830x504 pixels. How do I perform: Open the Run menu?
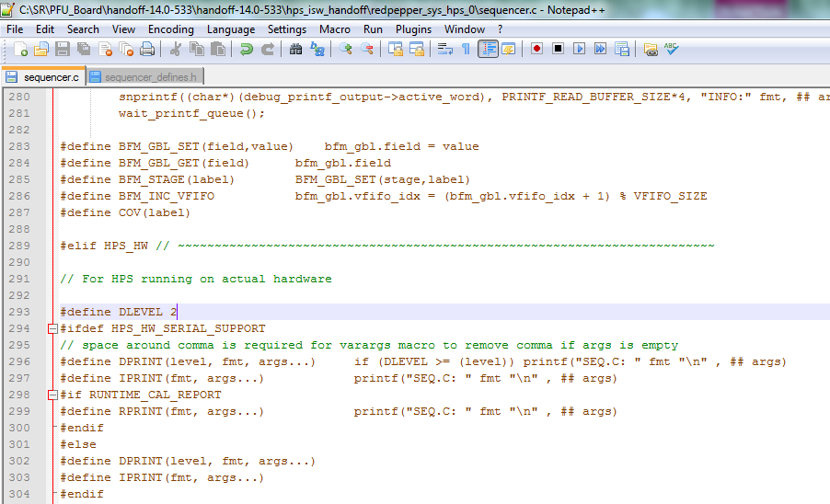(373, 29)
